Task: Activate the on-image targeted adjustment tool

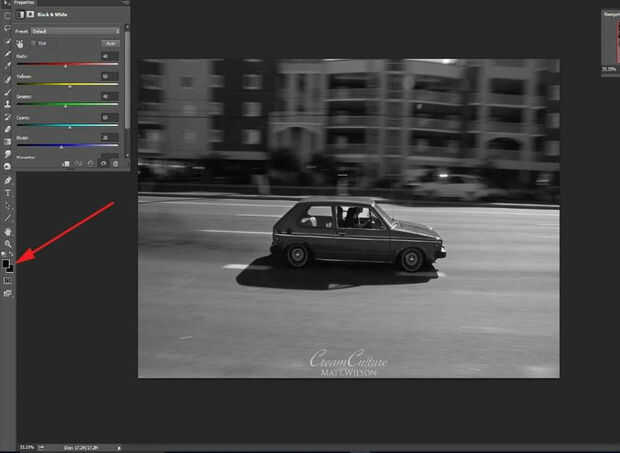Action: tap(20, 44)
